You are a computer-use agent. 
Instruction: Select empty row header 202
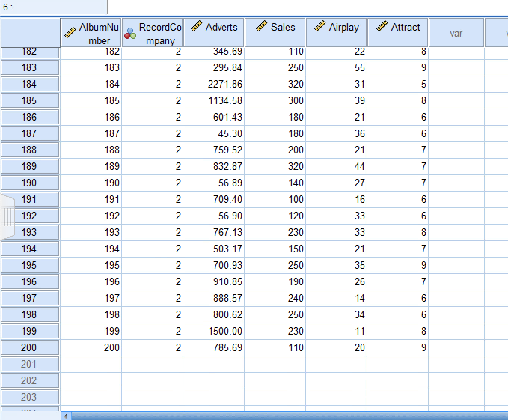(x=30, y=381)
